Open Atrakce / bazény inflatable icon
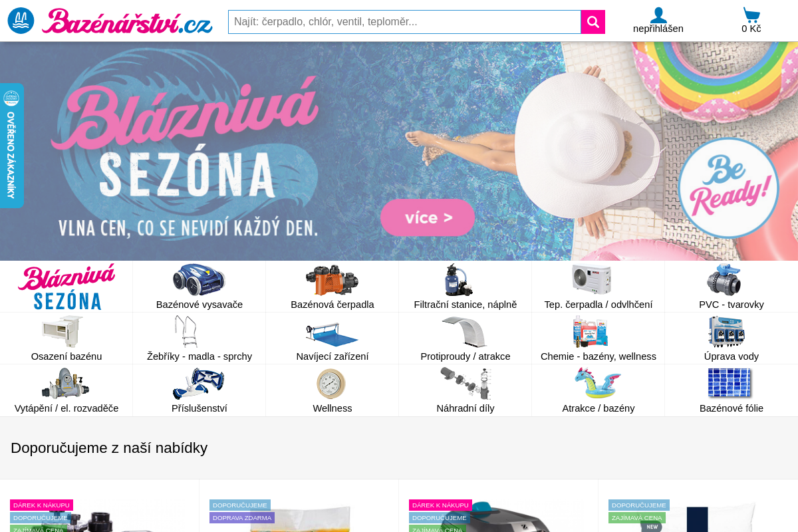This screenshot has width=798, height=532. (x=598, y=384)
